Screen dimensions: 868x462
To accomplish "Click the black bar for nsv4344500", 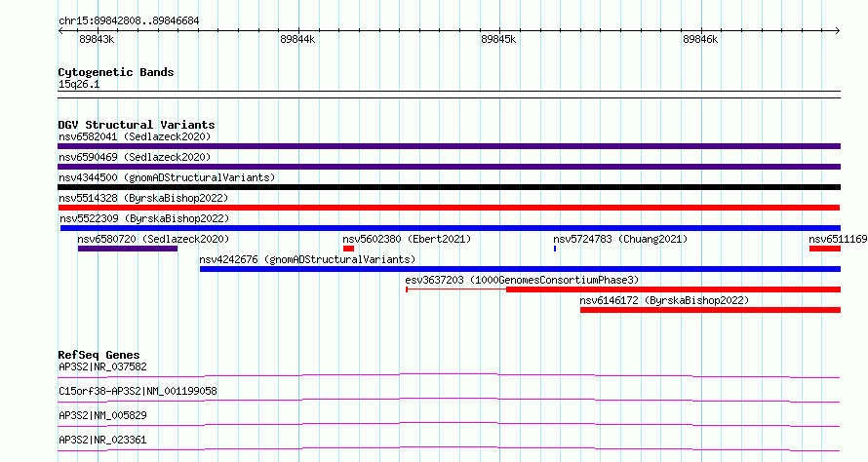I will 449,187.
